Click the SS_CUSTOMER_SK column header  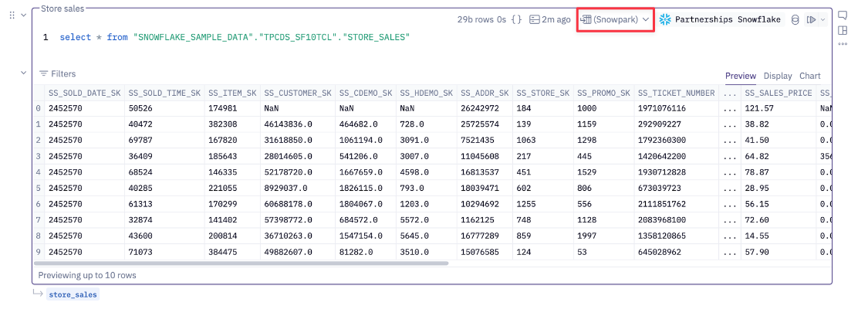click(x=298, y=93)
